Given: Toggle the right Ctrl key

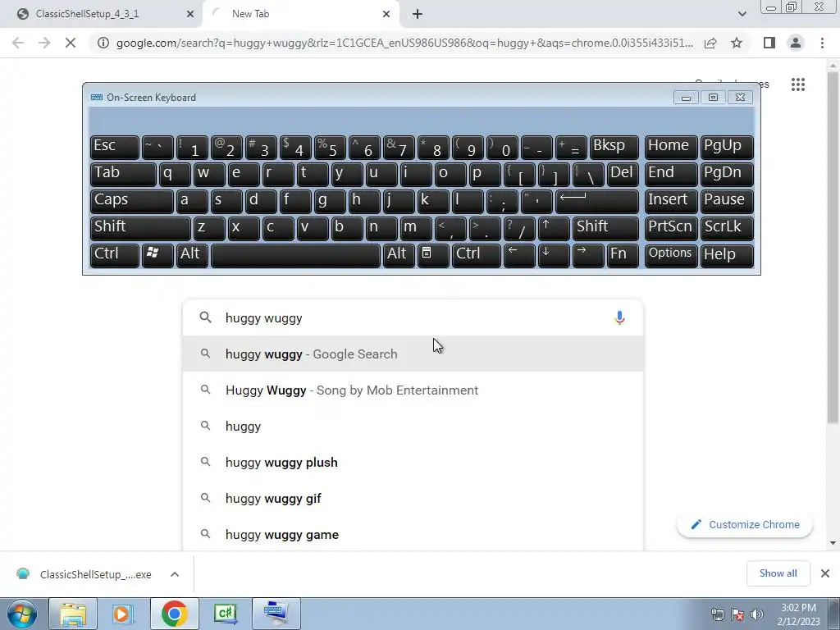Looking at the screenshot, I should pyautogui.click(x=477, y=254).
